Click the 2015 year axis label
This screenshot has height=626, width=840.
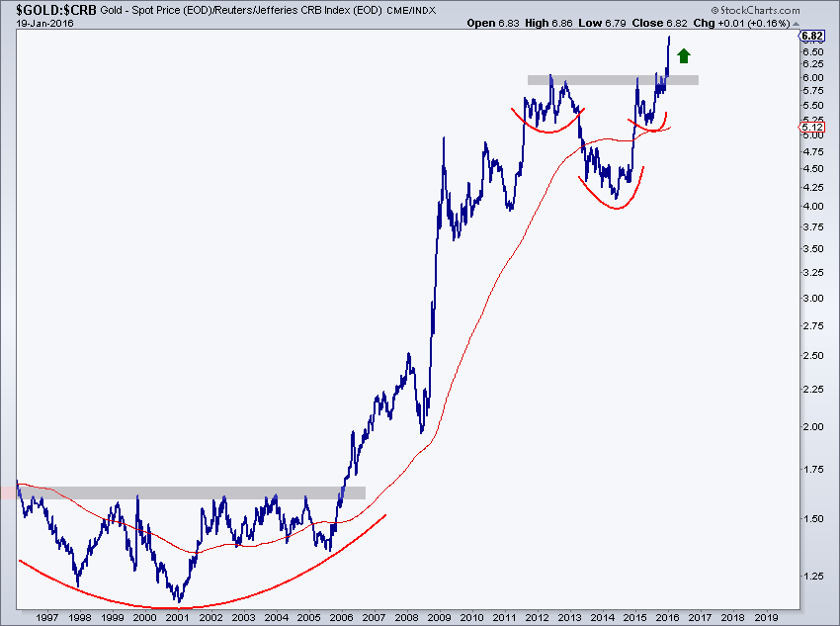pos(635,618)
